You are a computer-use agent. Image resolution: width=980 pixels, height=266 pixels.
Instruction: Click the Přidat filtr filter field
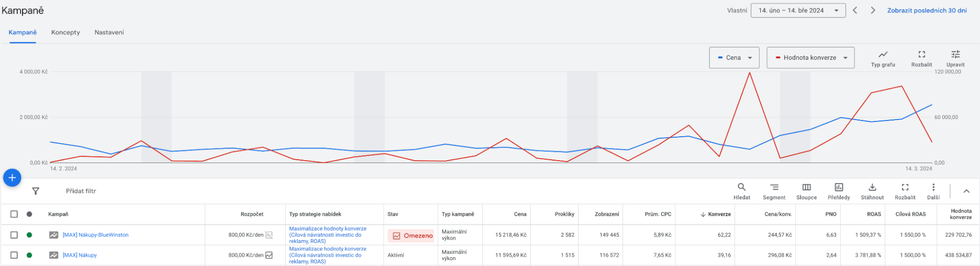point(81,191)
